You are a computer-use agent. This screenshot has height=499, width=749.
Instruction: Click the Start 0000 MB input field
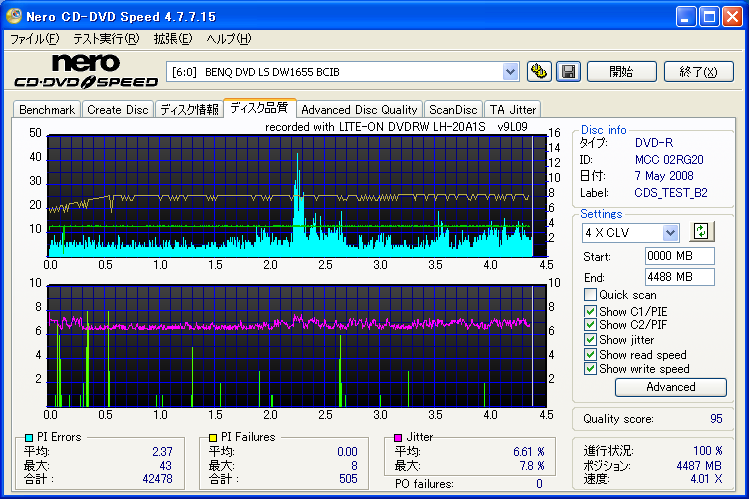[x=679, y=256]
